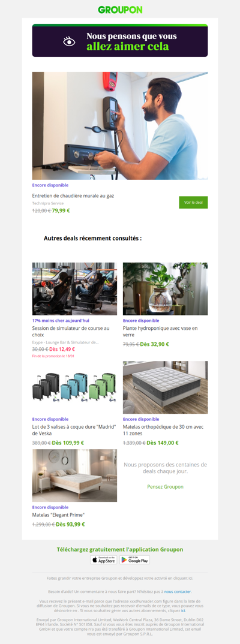The height and width of the screenshot is (644, 240).
Task: Open the App Store download badge
Action: pos(104,560)
